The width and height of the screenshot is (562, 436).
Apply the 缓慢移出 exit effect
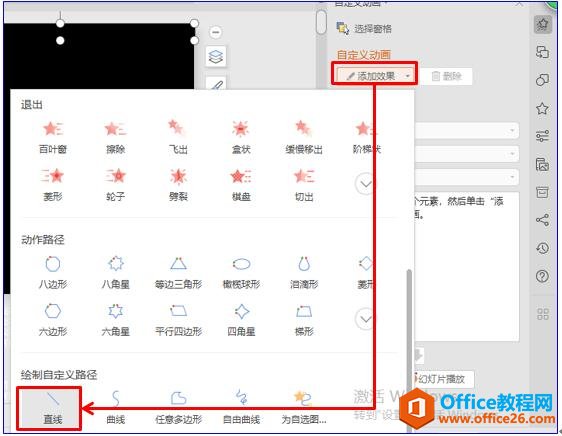coord(304,138)
